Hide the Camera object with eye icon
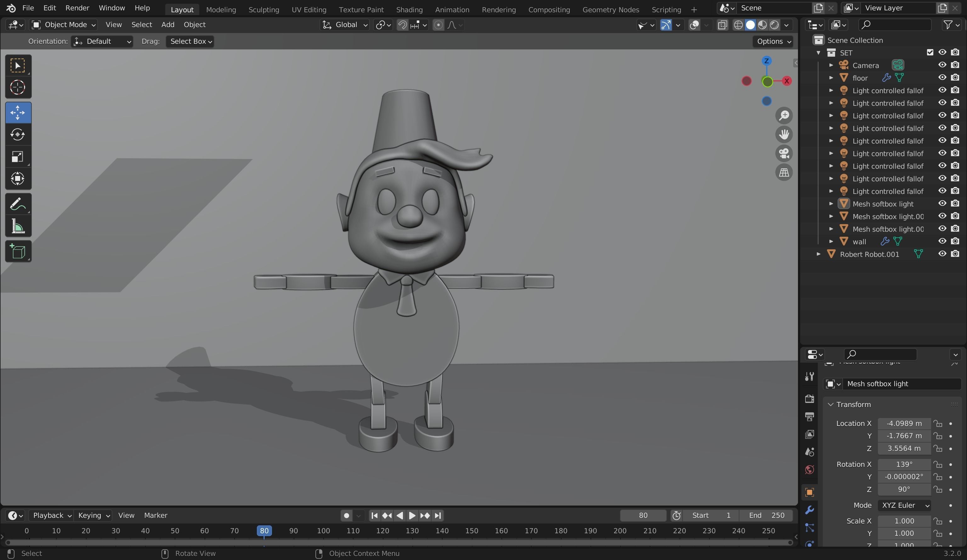 pos(942,65)
